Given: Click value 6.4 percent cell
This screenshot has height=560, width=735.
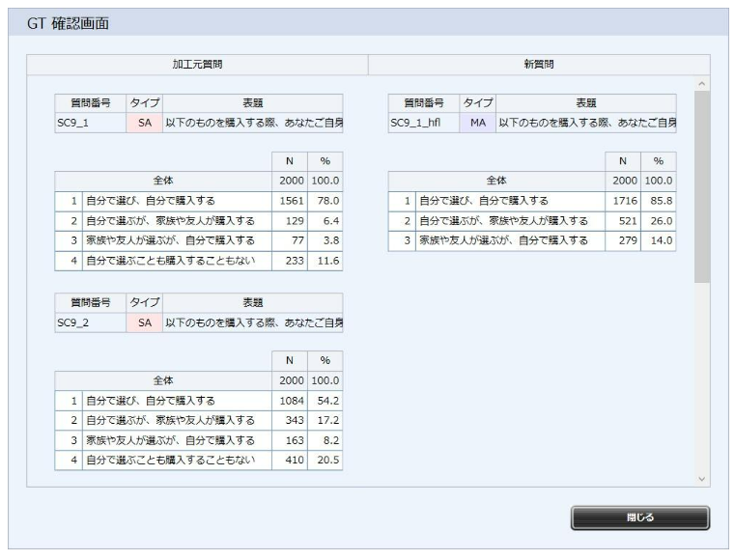Looking at the screenshot, I should [325, 221].
